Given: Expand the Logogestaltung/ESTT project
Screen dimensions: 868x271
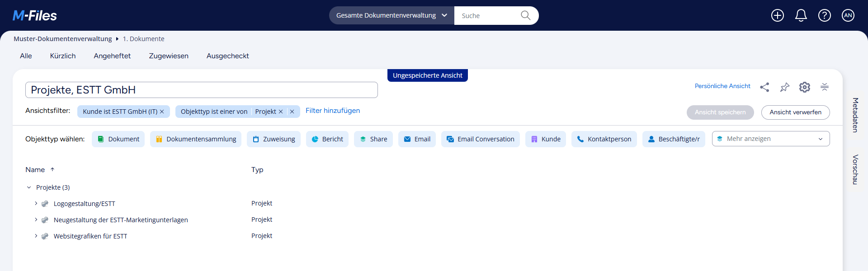Looking at the screenshot, I should pyautogui.click(x=36, y=204).
